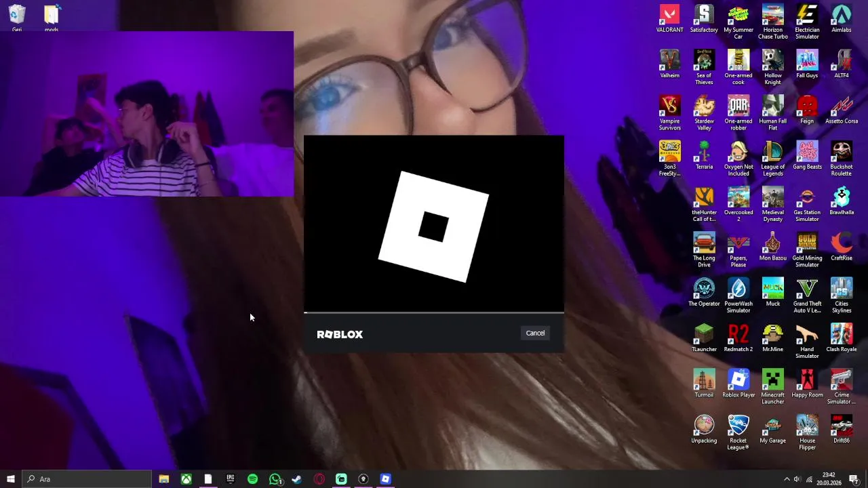The width and height of the screenshot is (868, 488).
Task: Select Mon Bazou shortcut
Action: [773, 247]
